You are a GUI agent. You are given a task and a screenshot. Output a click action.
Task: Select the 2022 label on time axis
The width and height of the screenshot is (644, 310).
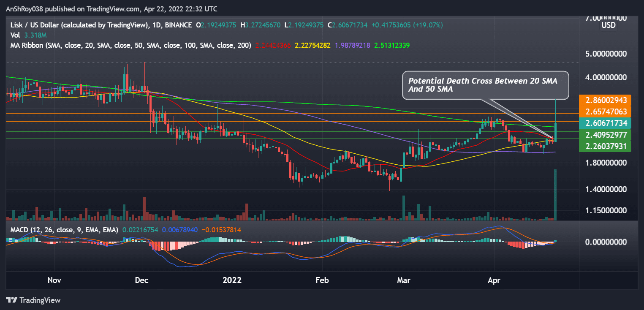[x=231, y=280]
